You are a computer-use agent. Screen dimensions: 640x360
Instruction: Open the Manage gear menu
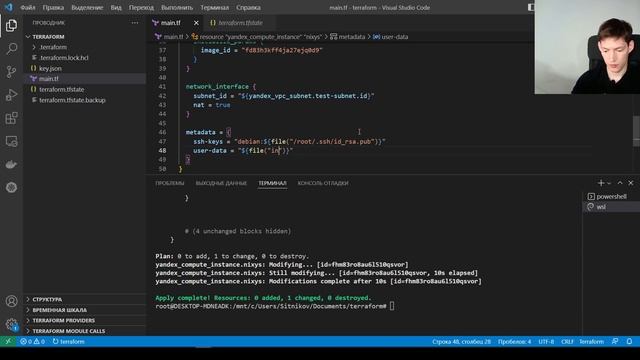(11, 324)
